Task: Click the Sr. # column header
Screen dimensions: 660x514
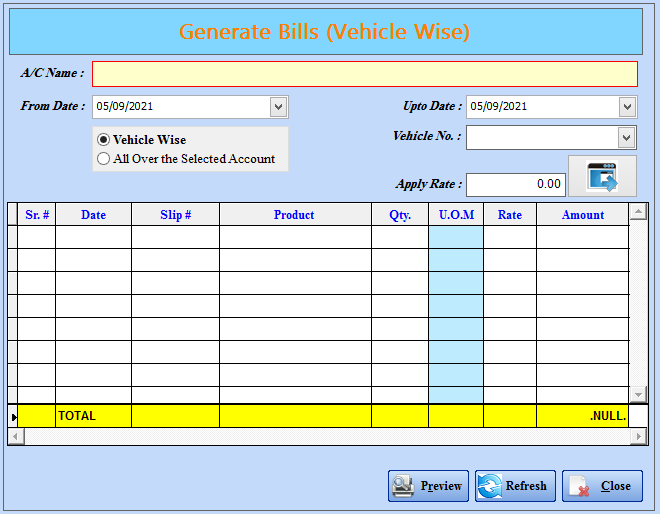Action: [x=37, y=215]
